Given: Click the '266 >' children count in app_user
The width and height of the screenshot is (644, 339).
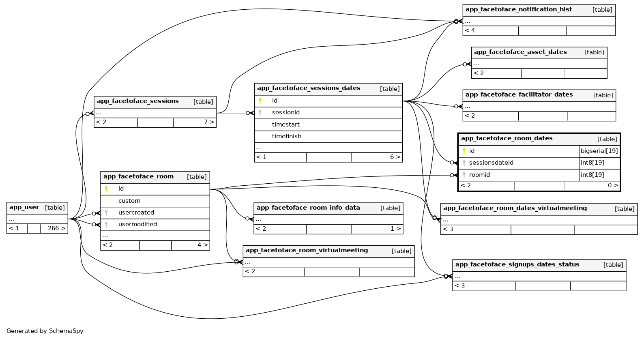Looking at the screenshot, I should pyautogui.click(x=56, y=228).
